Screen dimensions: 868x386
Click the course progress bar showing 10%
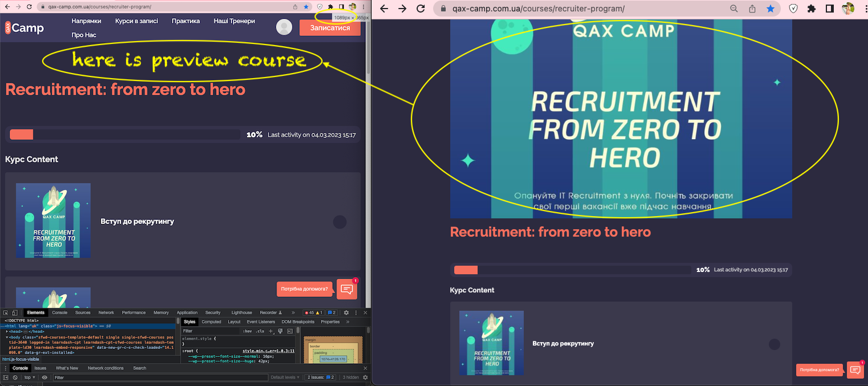(x=125, y=134)
